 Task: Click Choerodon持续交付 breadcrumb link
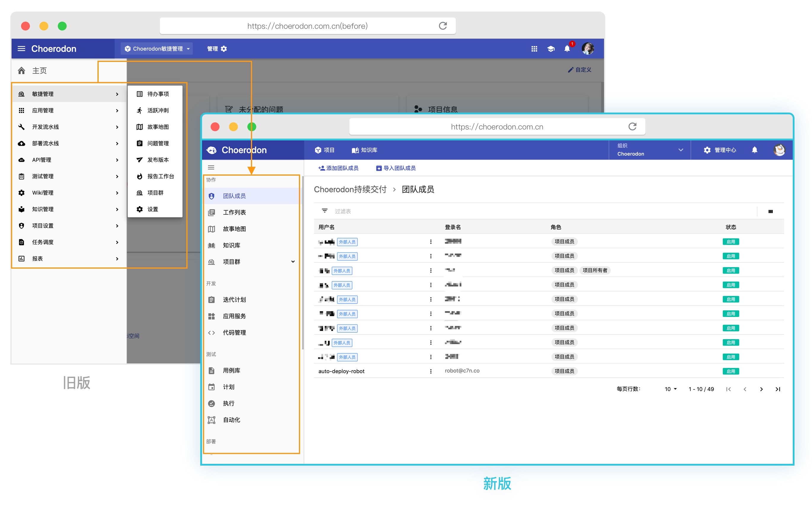point(350,189)
